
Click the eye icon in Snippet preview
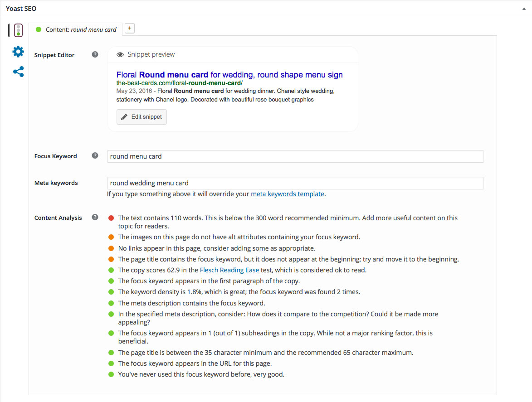point(120,54)
